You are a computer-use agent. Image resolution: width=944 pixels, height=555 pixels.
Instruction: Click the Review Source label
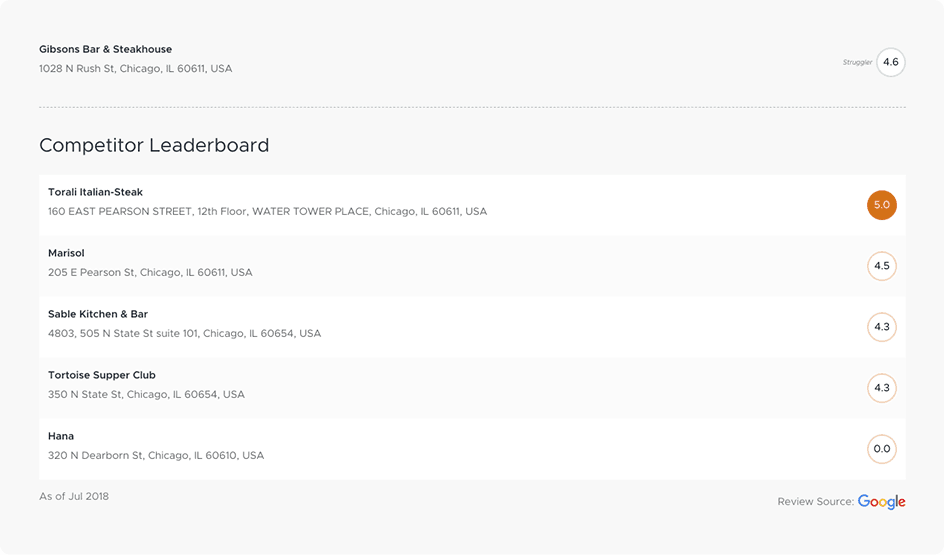tap(815, 502)
